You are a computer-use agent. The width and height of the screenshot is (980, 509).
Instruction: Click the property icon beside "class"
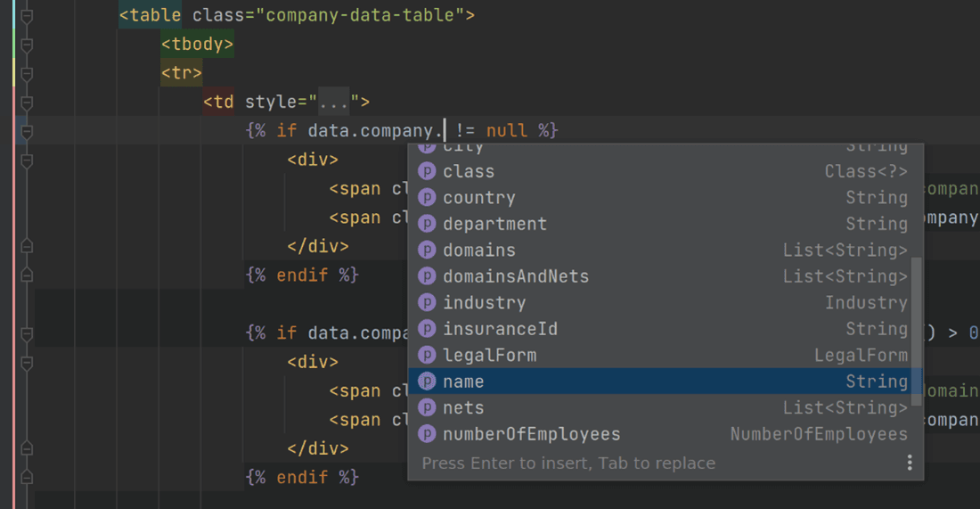pyautogui.click(x=427, y=171)
